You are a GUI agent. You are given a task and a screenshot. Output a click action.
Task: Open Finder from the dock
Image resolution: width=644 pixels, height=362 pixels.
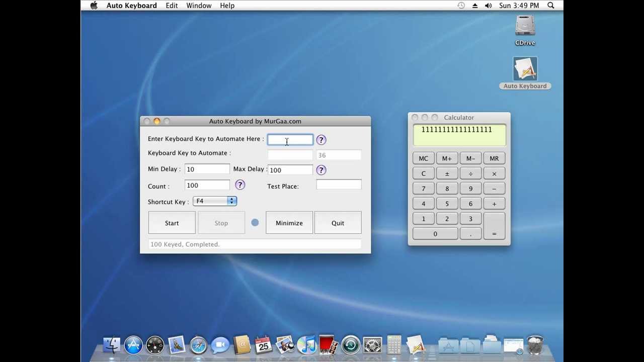click(112, 345)
